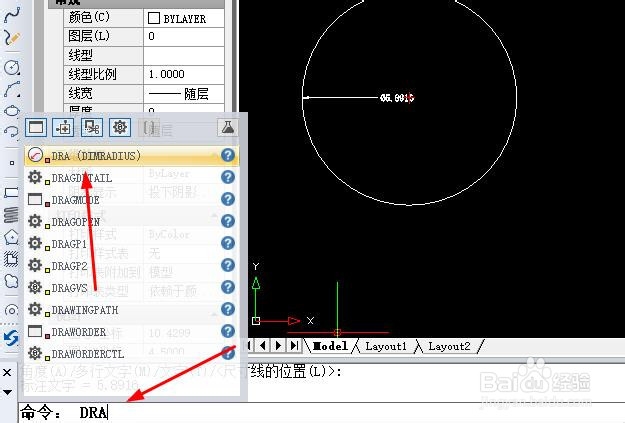Select the Arc tool in left toolbar
The width and height of the screenshot is (625, 423).
point(12,89)
